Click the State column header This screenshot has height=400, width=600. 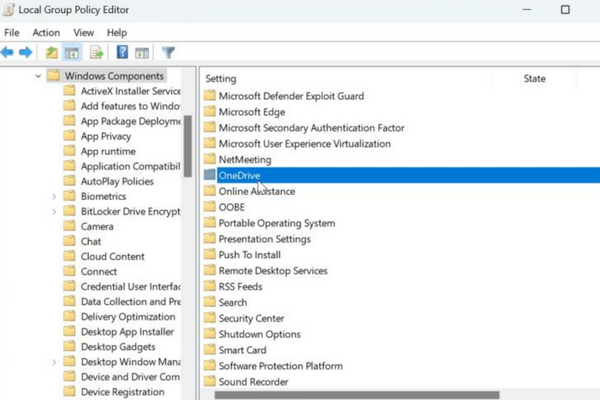534,78
